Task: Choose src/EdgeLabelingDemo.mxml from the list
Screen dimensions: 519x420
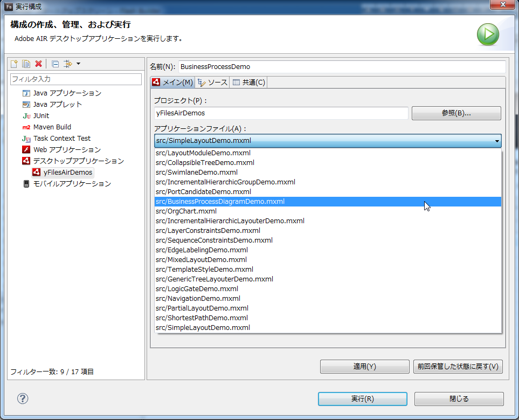Action: pyautogui.click(x=328, y=250)
